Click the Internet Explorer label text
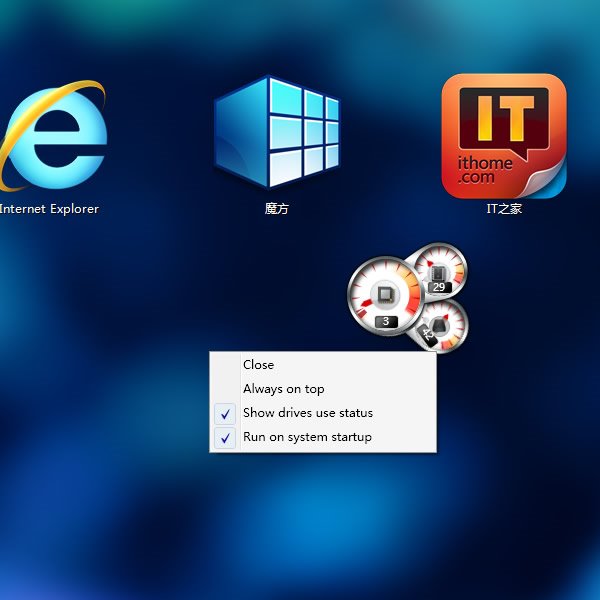 coord(49,209)
